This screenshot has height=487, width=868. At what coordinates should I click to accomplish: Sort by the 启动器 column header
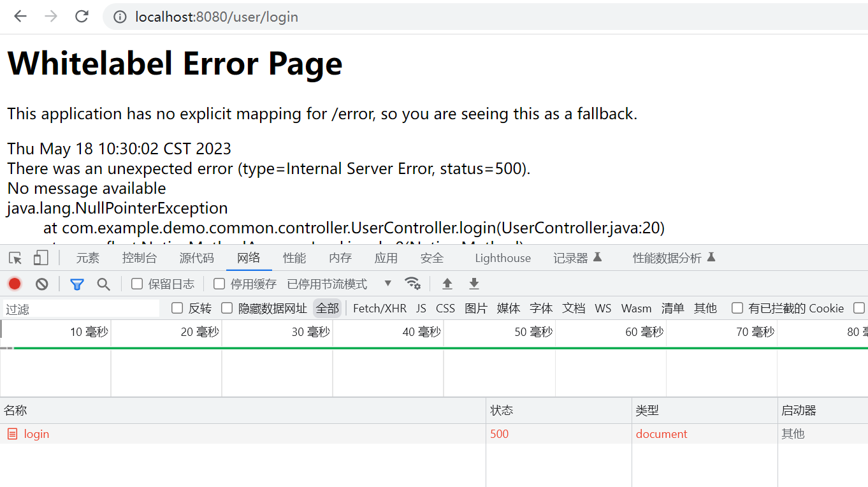click(823, 411)
